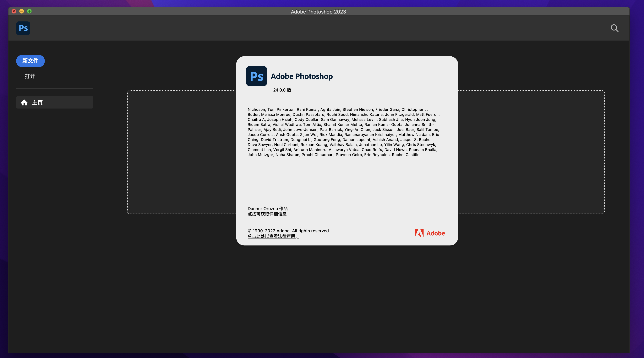Click the Adobe Photoshop 2023 window title
This screenshot has width=644, height=358.
pyautogui.click(x=318, y=12)
